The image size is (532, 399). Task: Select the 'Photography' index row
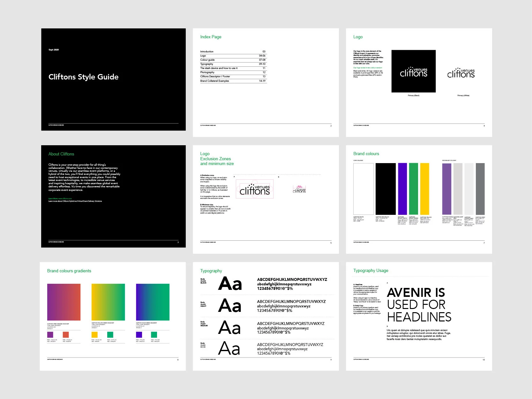tap(233, 72)
